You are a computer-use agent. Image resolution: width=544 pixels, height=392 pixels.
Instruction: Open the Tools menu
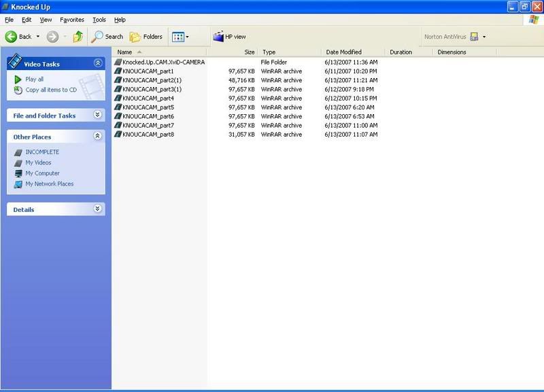coord(99,20)
